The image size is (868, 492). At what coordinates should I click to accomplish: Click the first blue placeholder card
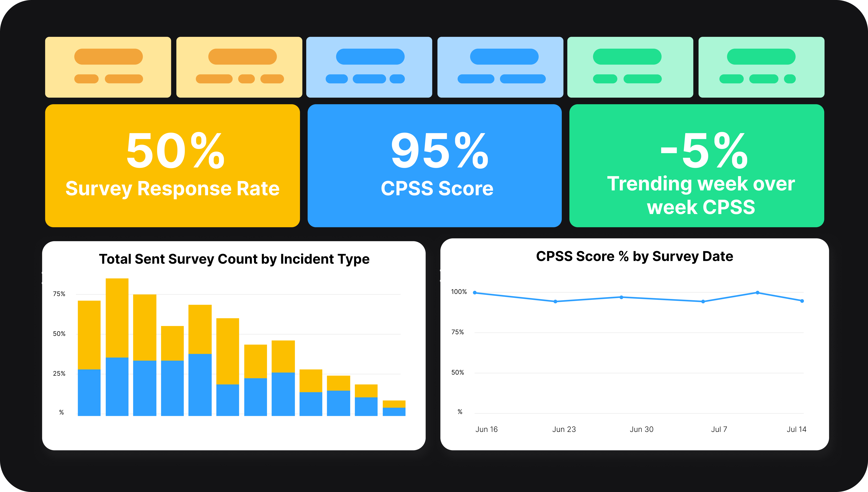369,67
